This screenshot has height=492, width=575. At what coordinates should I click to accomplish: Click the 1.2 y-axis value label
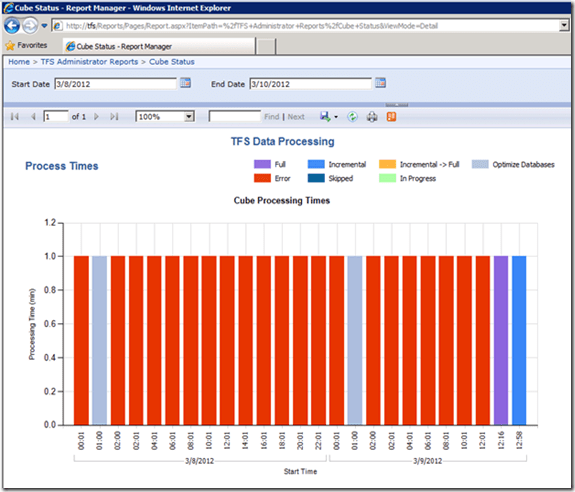coord(50,223)
